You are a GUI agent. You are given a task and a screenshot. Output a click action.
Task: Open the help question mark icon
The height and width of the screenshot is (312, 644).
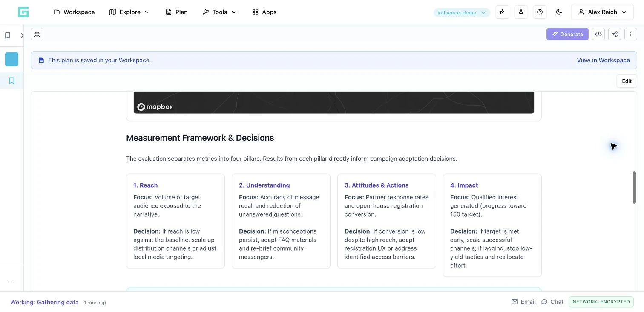tap(540, 12)
